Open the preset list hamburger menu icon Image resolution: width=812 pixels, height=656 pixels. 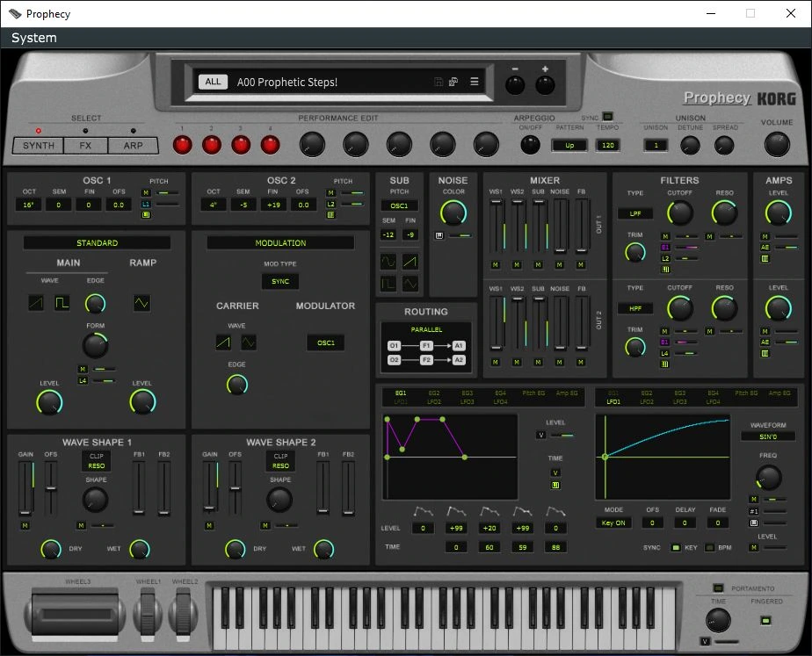click(474, 81)
